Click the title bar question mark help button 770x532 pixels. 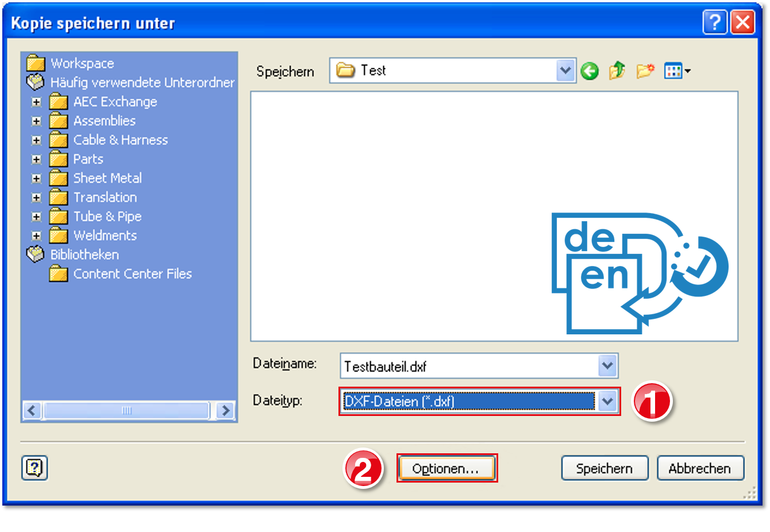pos(715,23)
